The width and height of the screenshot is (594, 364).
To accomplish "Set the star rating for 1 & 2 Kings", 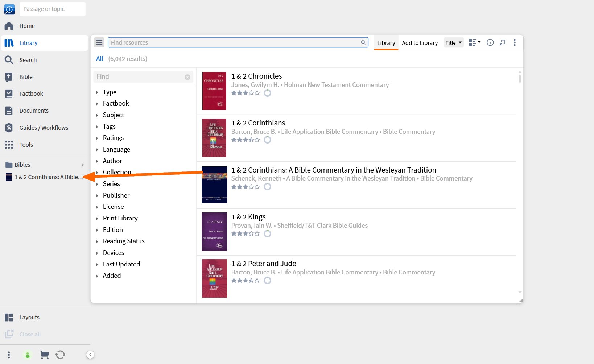I will tap(246, 233).
